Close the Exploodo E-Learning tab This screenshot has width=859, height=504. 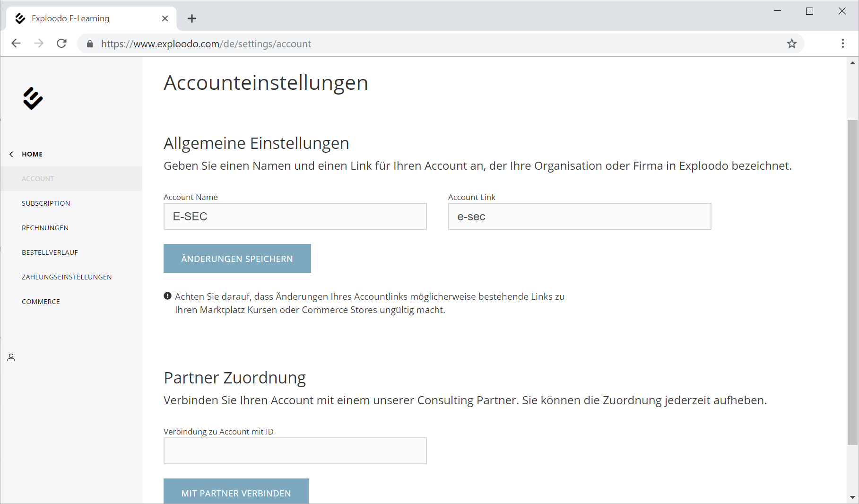165,18
